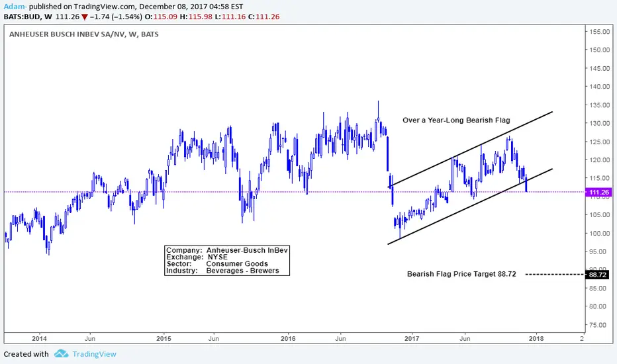Click the 2016 time axis label
Image resolution: width=617 pixels, height=364 pixels.
pyautogui.click(x=288, y=338)
